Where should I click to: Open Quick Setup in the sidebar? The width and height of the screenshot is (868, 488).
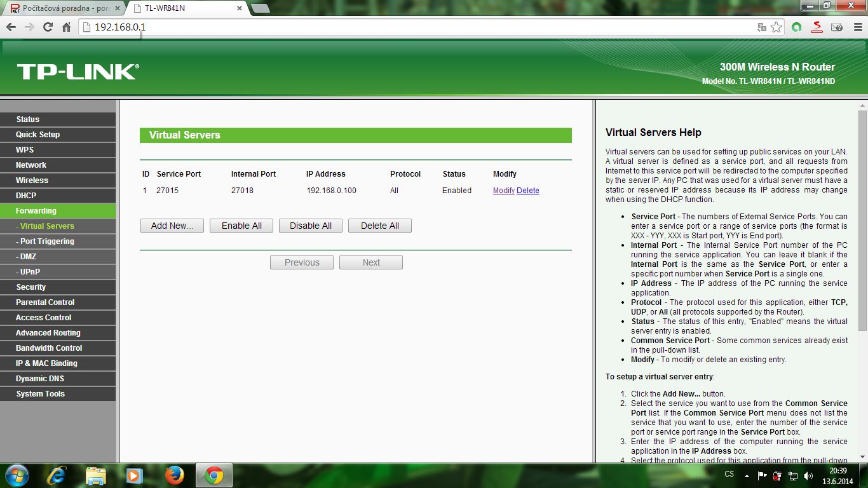(x=58, y=135)
